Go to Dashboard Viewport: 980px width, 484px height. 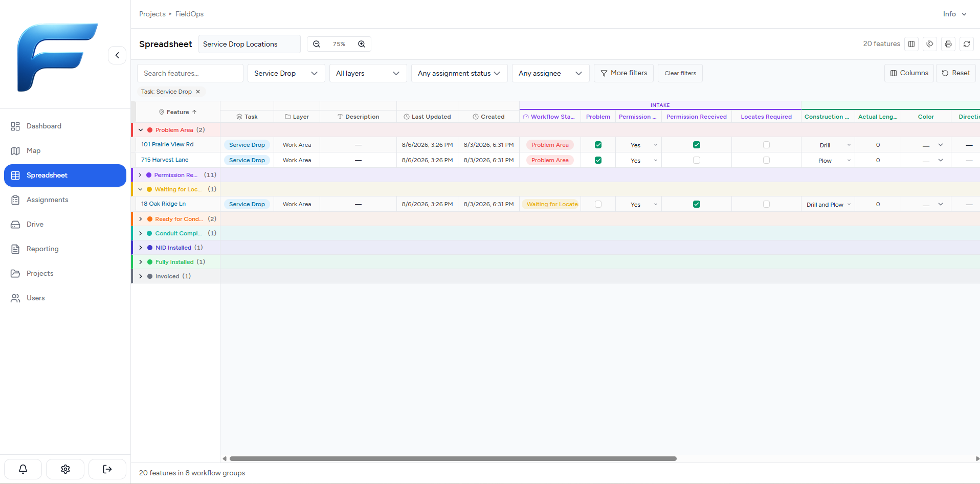point(65,126)
